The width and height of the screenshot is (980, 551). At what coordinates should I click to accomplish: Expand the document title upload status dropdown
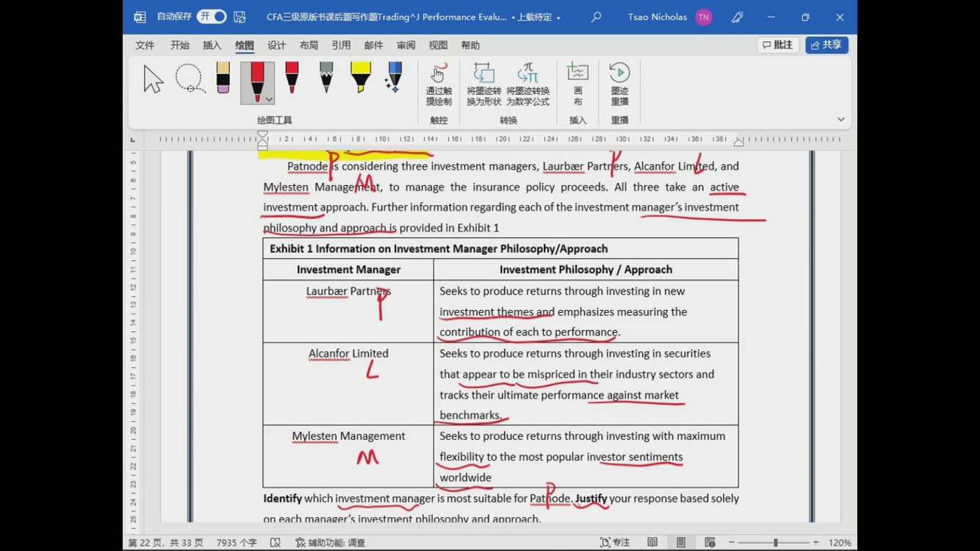tap(558, 18)
